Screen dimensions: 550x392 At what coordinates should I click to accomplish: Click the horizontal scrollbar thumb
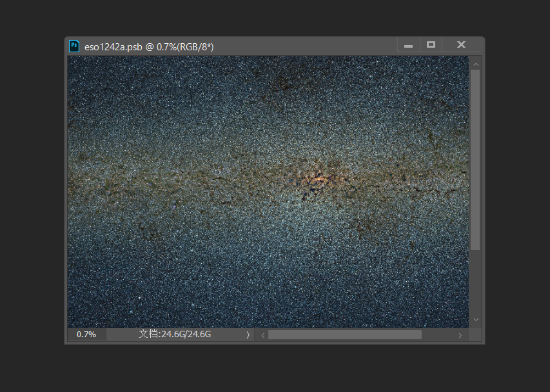coord(344,335)
